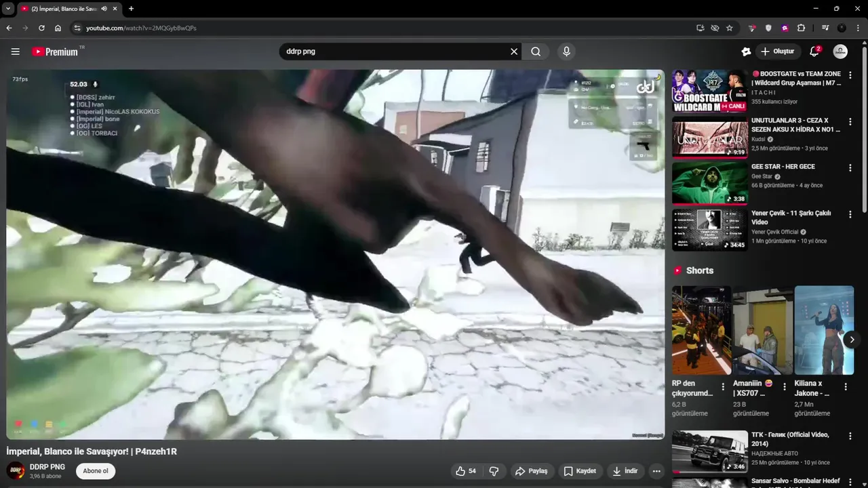This screenshot has width=868, height=488.
Task: Open the notifications bell
Action: pyautogui.click(x=814, y=52)
